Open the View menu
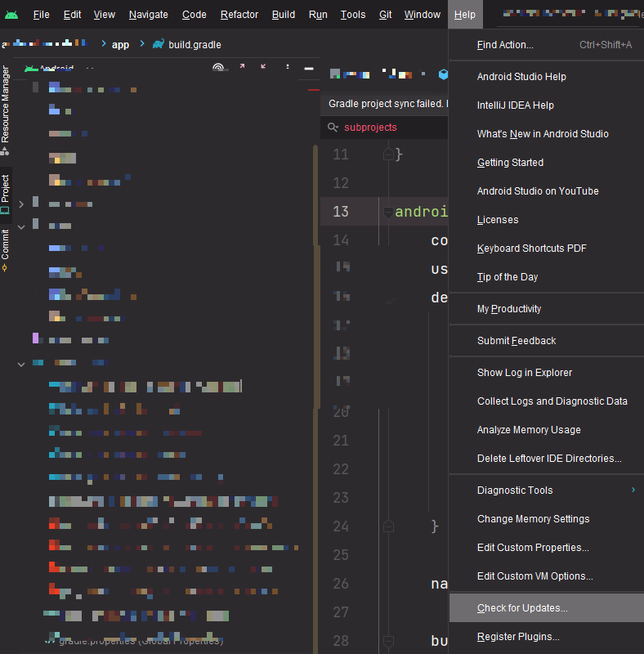The image size is (644, 654). point(105,15)
